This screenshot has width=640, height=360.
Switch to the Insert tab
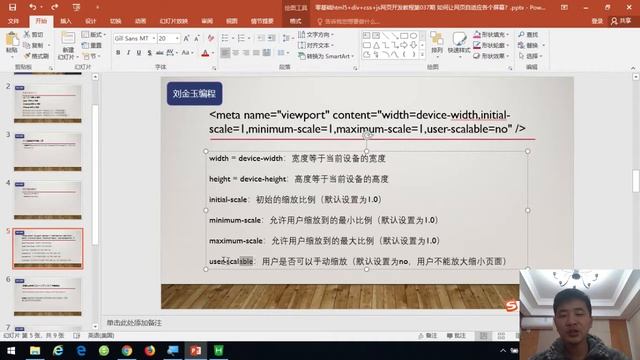[x=65, y=21]
